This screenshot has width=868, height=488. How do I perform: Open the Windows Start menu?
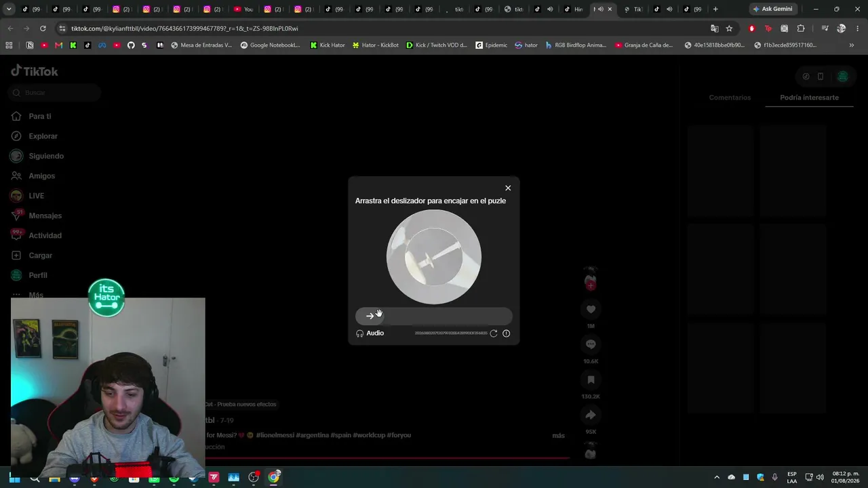pyautogui.click(x=14, y=478)
